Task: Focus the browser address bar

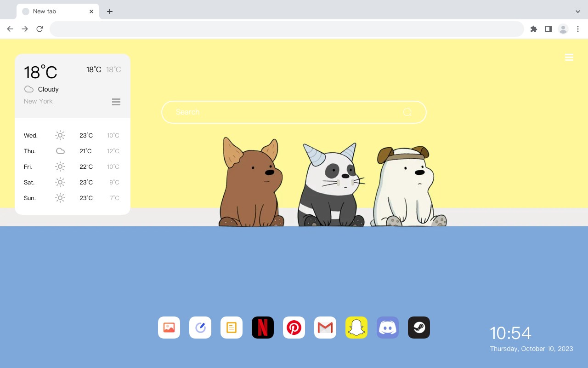Action: click(287, 29)
